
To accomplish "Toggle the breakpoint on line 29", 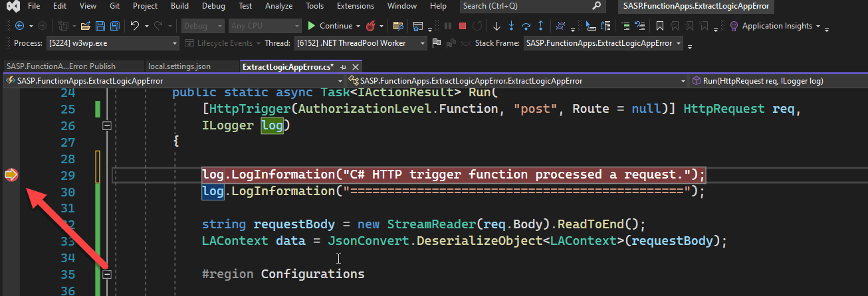I will (x=11, y=175).
